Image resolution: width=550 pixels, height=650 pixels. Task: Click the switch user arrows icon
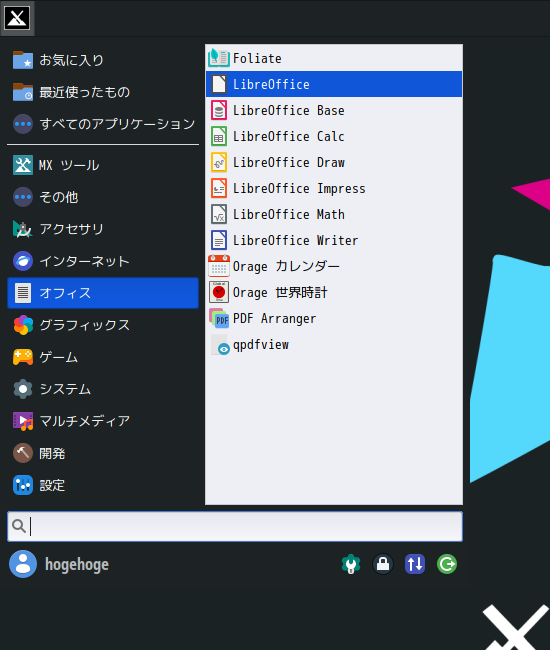coord(415,564)
